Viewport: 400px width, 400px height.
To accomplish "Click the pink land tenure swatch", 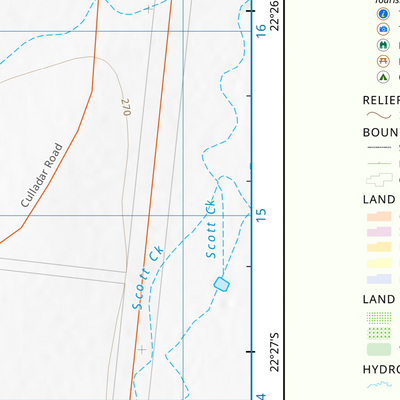I will point(379,231).
